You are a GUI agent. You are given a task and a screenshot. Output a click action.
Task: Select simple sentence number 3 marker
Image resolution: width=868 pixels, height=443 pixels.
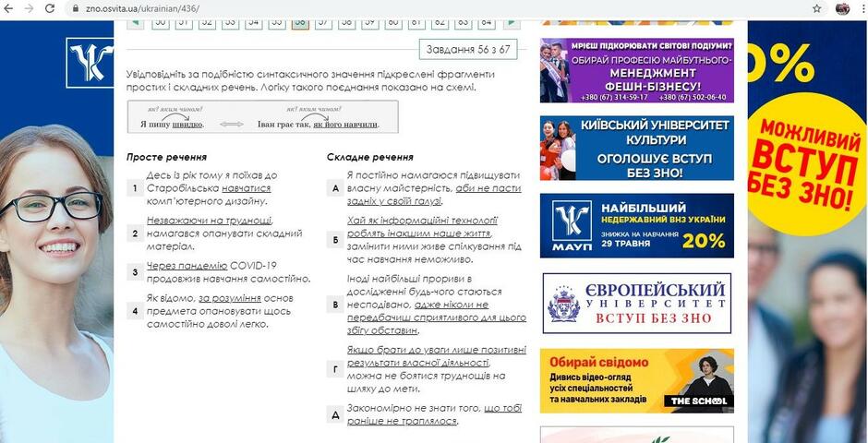[135, 272]
